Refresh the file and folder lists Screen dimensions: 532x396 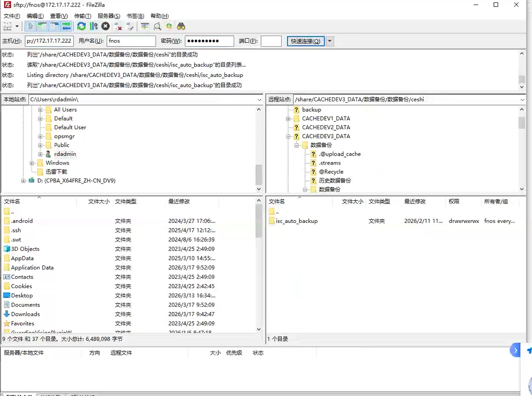point(81,26)
